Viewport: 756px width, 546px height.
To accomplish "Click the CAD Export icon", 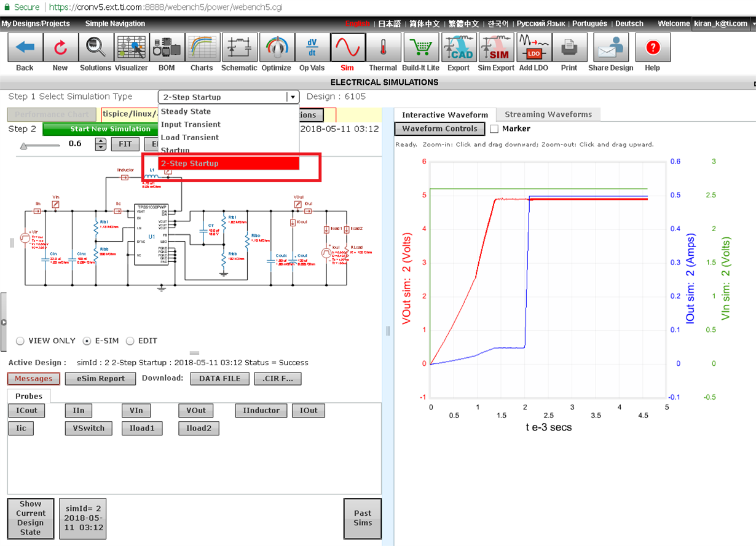I will click(x=459, y=48).
